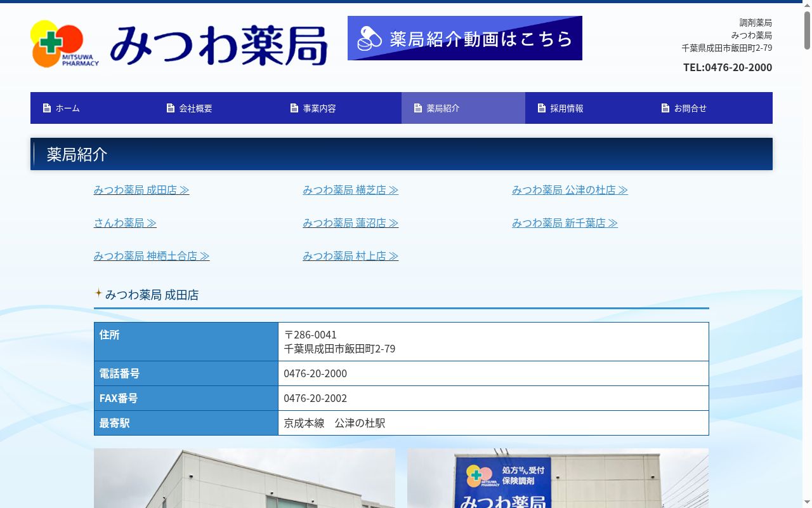Open the 事業内容 menu

click(x=339, y=108)
